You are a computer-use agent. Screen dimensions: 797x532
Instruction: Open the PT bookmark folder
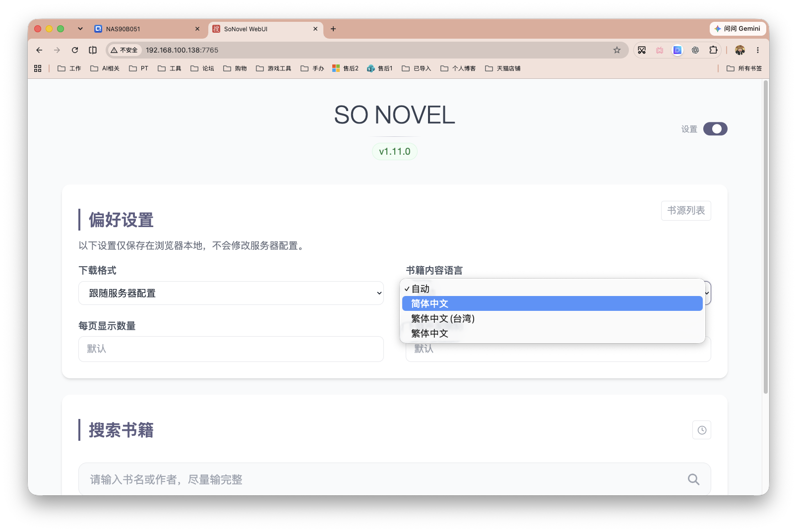(138, 68)
